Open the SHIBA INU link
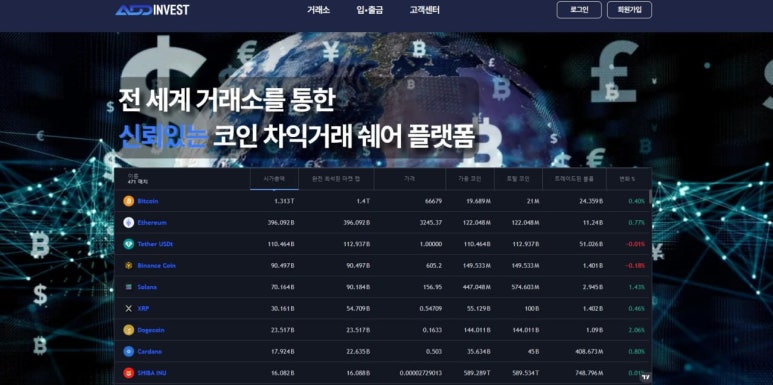773x385 pixels. (152, 373)
